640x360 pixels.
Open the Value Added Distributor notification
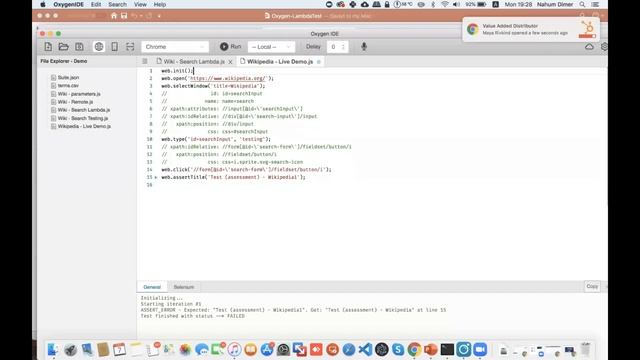[531, 29]
